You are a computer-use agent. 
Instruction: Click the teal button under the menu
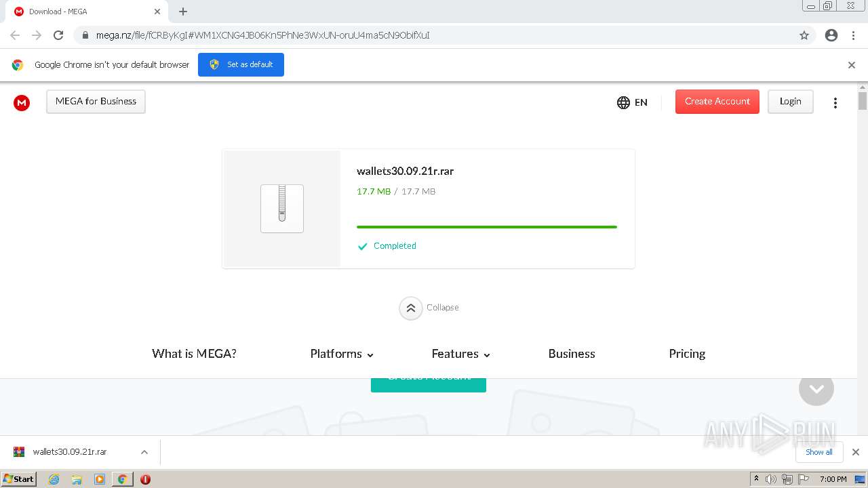click(429, 385)
